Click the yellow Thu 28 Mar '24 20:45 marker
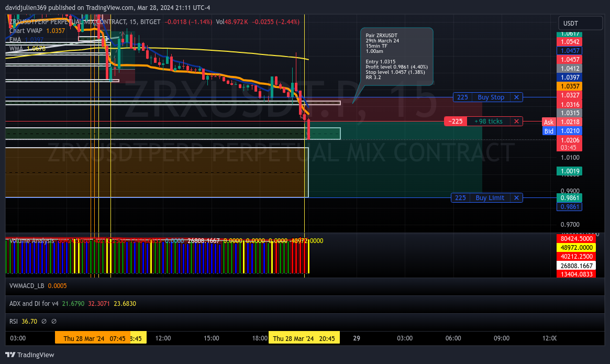Image resolution: width=610 pixels, height=364 pixels. (x=304, y=338)
